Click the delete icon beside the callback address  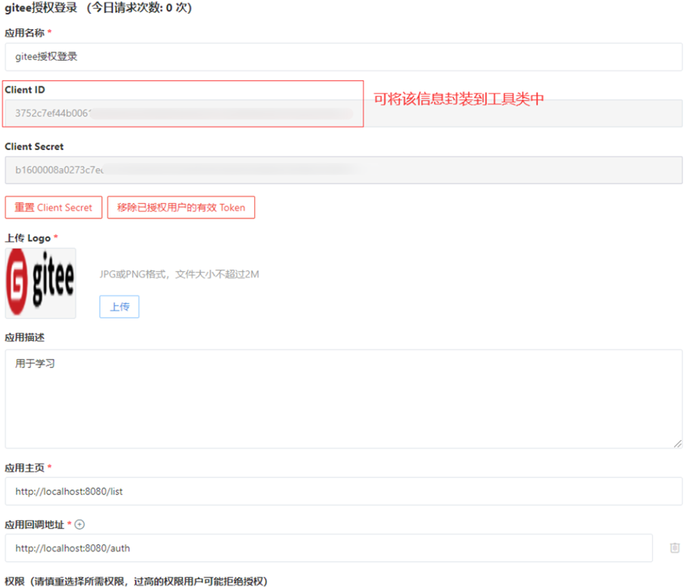click(677, 548)
